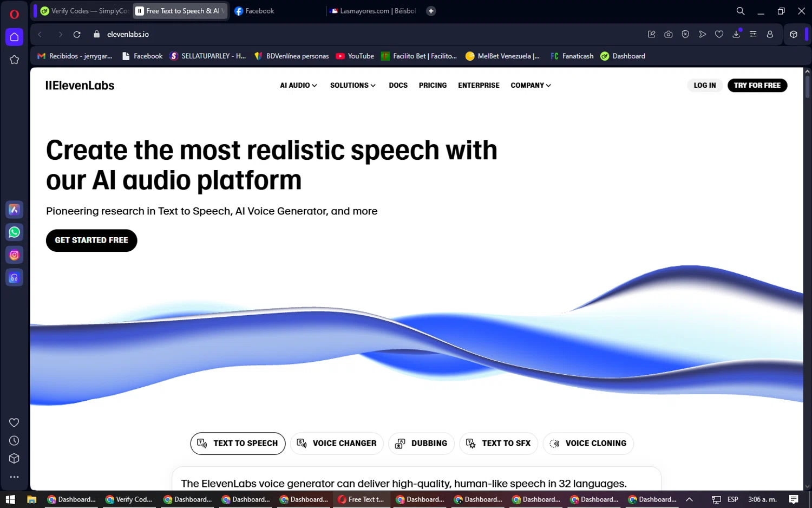Image resolution: width=812 pixels, height=508 pixels.
Task: Open Easy Setup sliders icon
Action: click(x=753, y=34)
